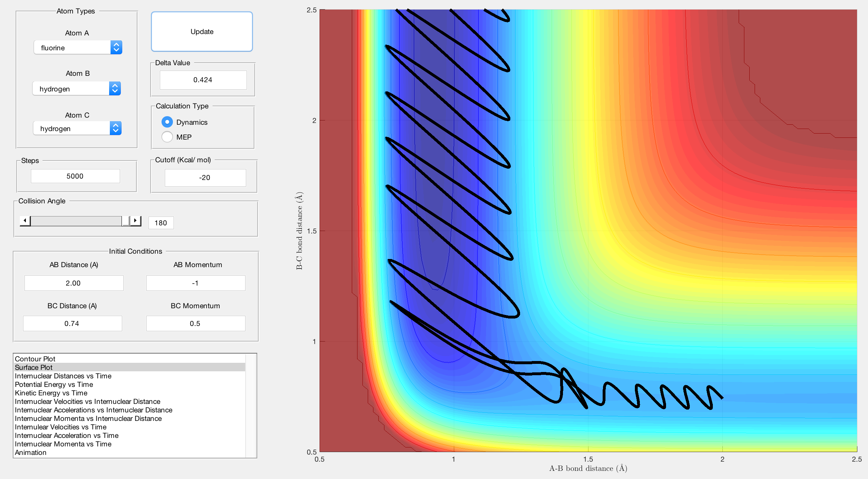
Task: Click the collision angle slider left arrow
Action: (x=25, y=221)
